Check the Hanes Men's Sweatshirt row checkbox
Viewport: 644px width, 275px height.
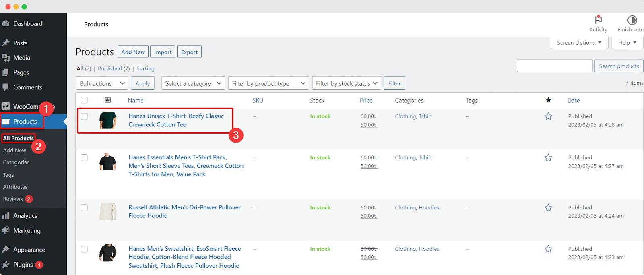(84, 249)
